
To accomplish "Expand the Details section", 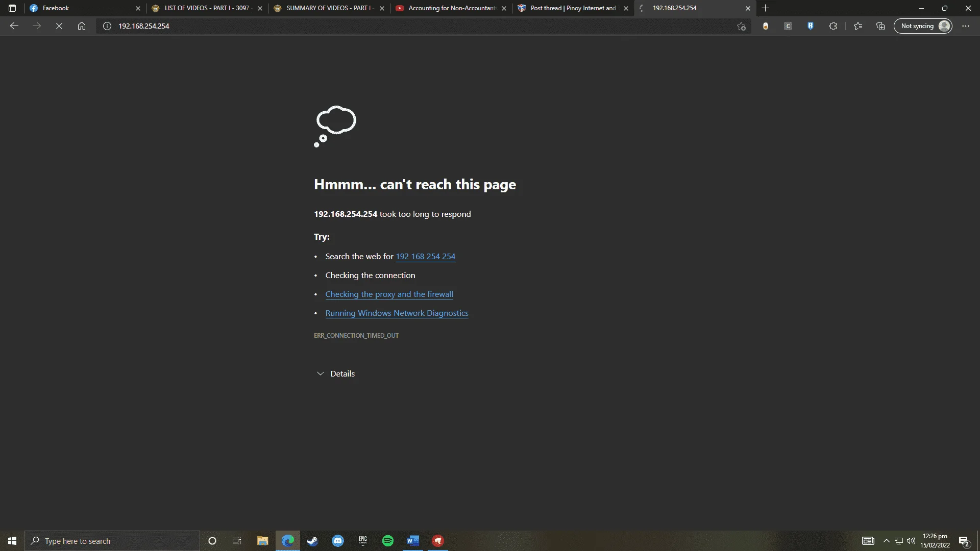I will click(335, 374).
